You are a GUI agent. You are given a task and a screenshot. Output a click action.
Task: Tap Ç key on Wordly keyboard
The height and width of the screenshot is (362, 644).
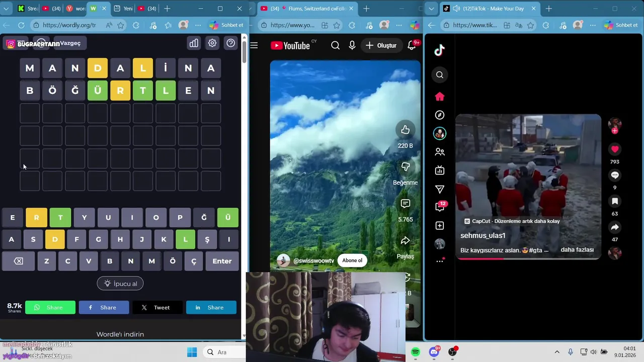[194, 261]
